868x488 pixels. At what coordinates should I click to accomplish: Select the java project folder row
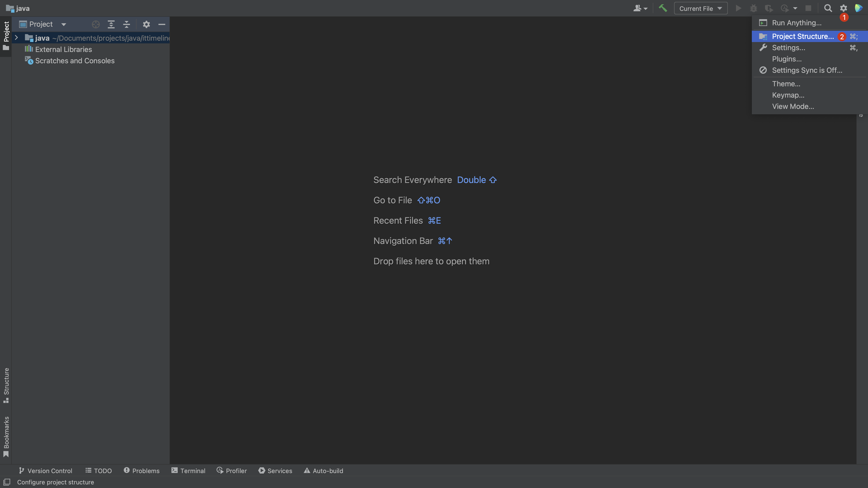(x=91, y=38)
